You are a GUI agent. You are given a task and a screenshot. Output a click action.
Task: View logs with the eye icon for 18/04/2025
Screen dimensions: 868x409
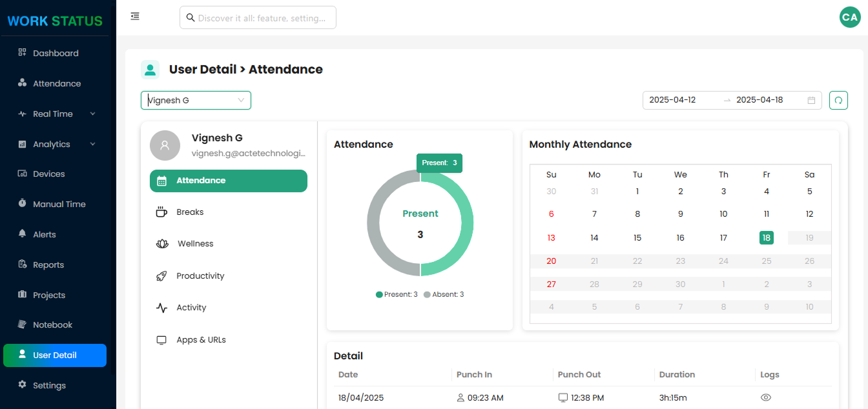tap(766, 397)
